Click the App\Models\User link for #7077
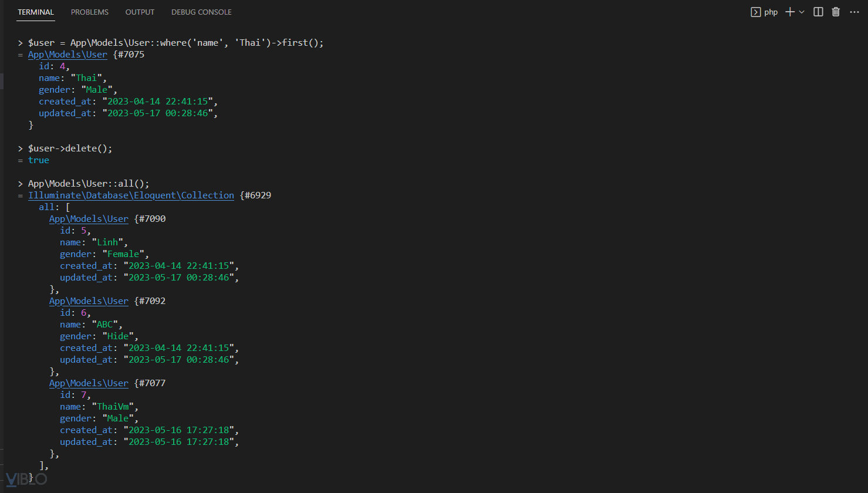 89,383
